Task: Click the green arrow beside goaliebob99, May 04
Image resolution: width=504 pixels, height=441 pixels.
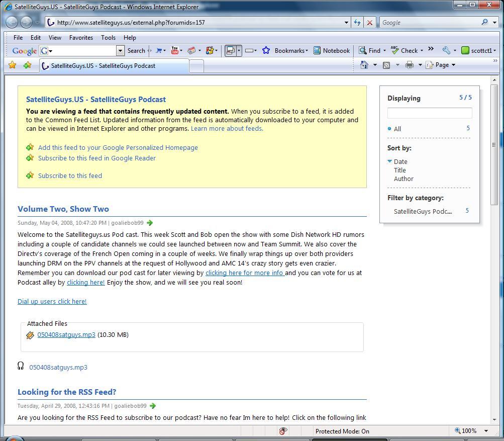Action: (150, 223)
